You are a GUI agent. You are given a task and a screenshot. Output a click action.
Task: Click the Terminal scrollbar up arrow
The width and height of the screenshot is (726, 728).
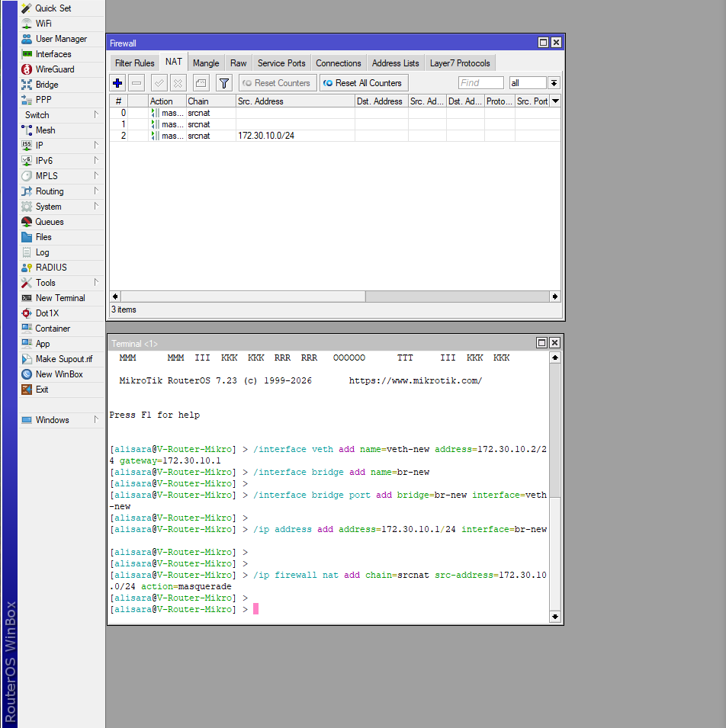pyautogui.click(x=555, y=358)
